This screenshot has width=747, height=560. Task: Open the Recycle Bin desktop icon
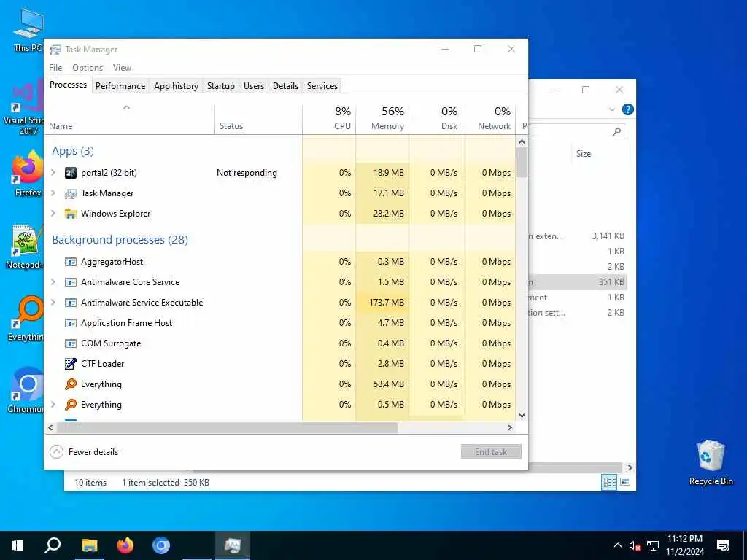click(711, 463)
